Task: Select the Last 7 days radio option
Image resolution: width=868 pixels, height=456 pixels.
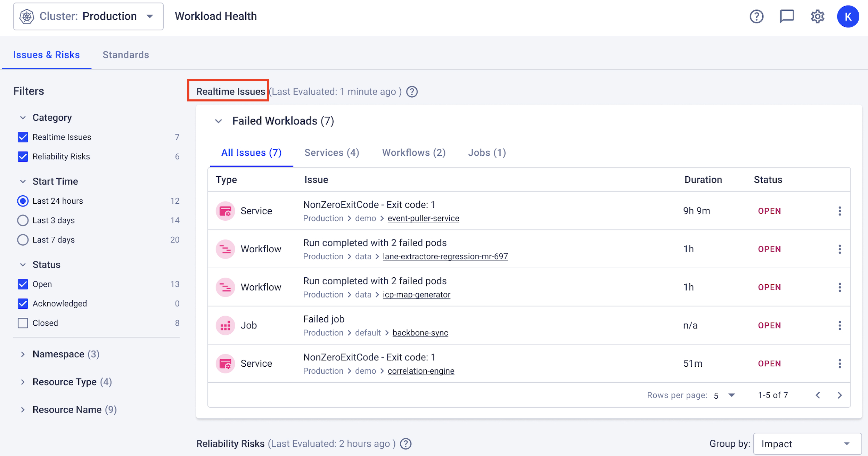Action: (23, 240)
